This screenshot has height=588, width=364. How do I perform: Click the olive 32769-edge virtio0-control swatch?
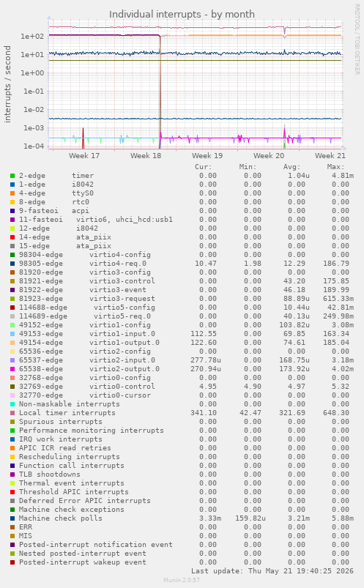point(12,386)
